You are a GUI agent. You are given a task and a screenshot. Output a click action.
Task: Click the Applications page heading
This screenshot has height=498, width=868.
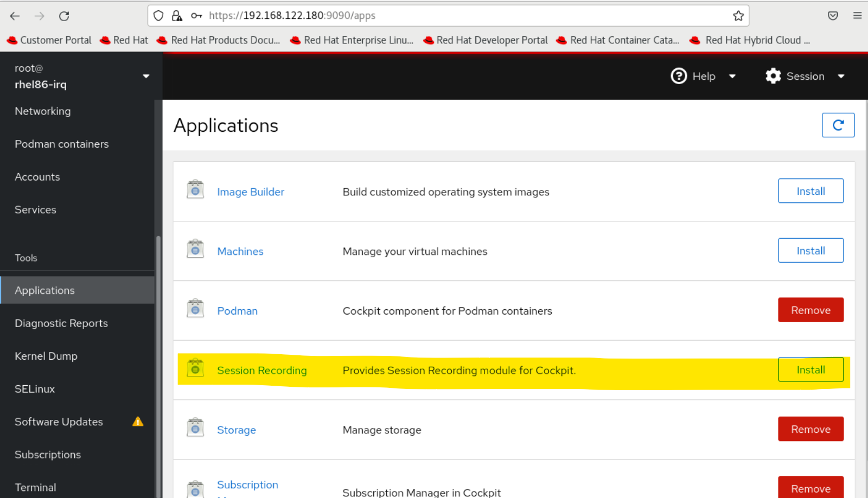point(226,126)
